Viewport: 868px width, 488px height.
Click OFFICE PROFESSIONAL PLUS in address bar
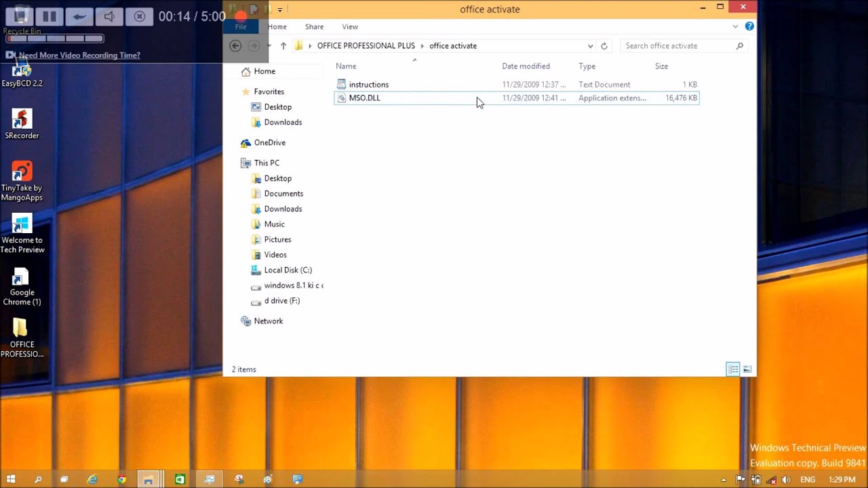click(x=366, y=45)
